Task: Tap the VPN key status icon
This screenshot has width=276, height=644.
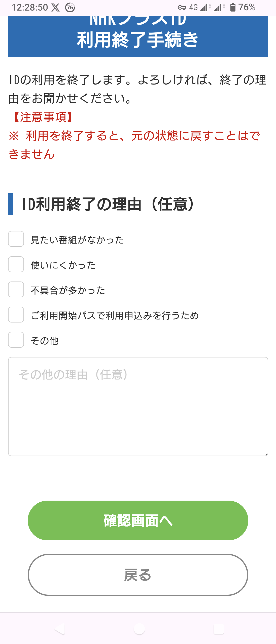Action: coord(182,8)
